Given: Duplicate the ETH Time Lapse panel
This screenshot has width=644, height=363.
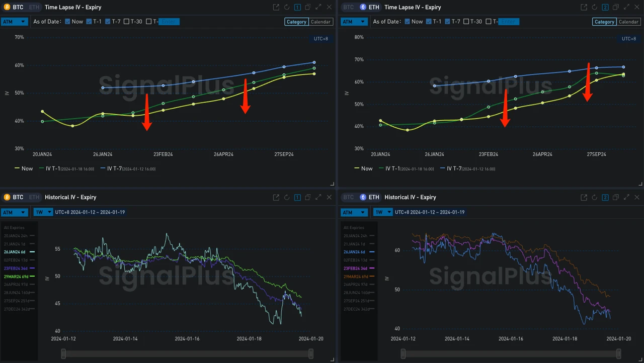Looking at the screenshot, I should (x=615, y=7).
